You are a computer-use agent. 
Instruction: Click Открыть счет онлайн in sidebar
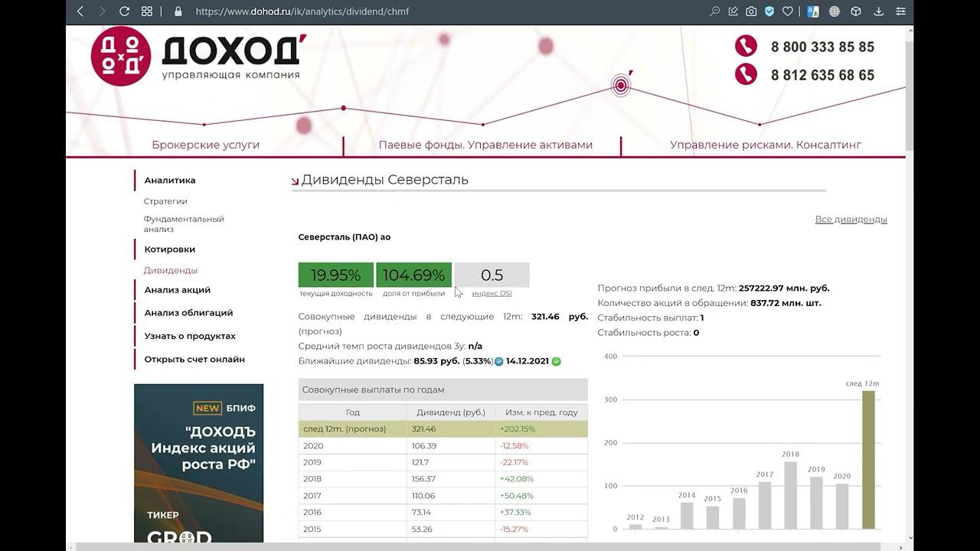(194, 359)
